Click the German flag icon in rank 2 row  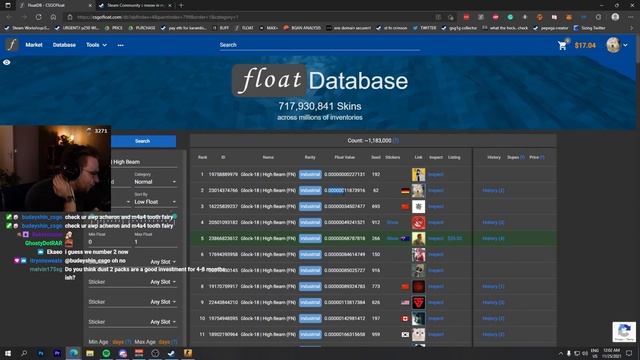coord(405,191)
